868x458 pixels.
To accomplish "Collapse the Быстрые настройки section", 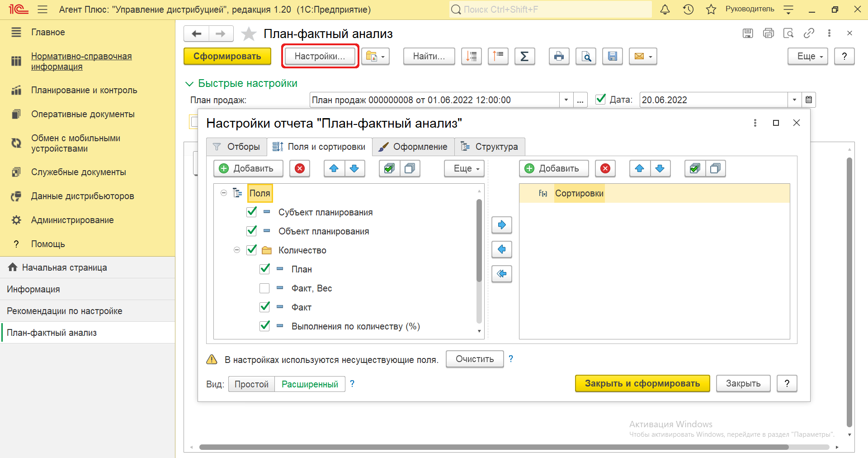I will (189, 84).
